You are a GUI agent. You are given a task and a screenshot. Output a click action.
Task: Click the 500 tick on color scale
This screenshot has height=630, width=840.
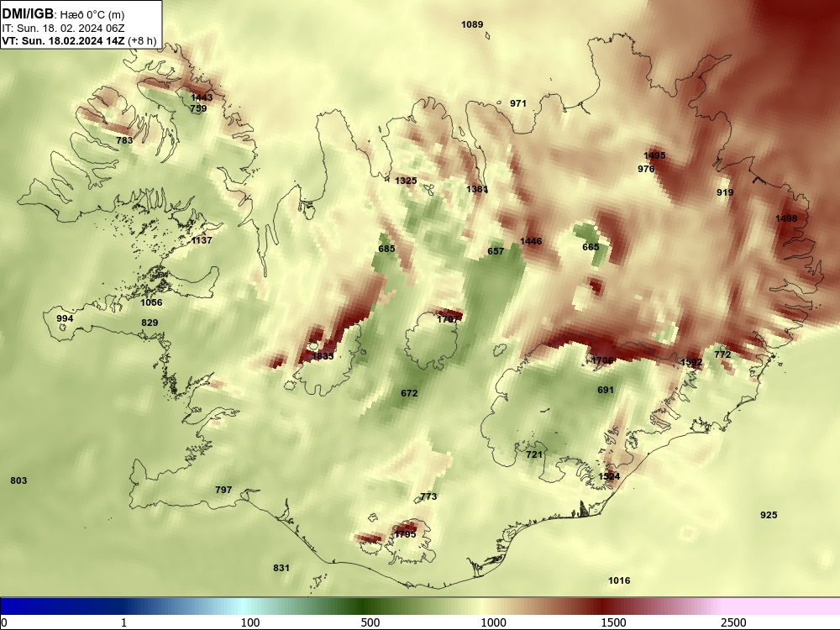click(x=370, y=622)
